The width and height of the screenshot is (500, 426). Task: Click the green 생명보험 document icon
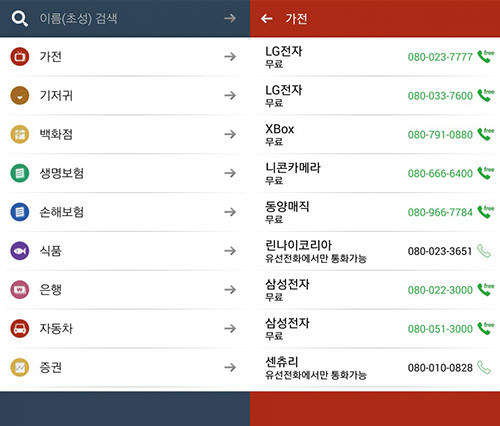coord(20,173)
